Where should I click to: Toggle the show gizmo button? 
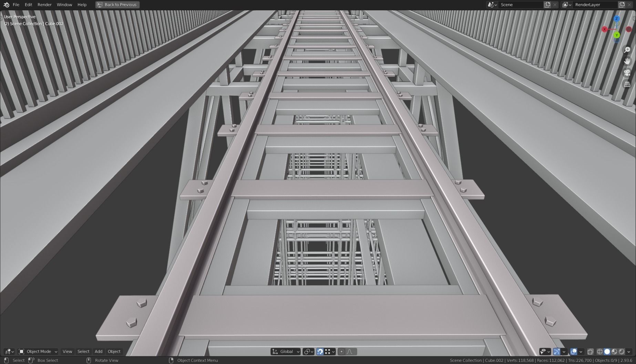click(x=557, y=352)
